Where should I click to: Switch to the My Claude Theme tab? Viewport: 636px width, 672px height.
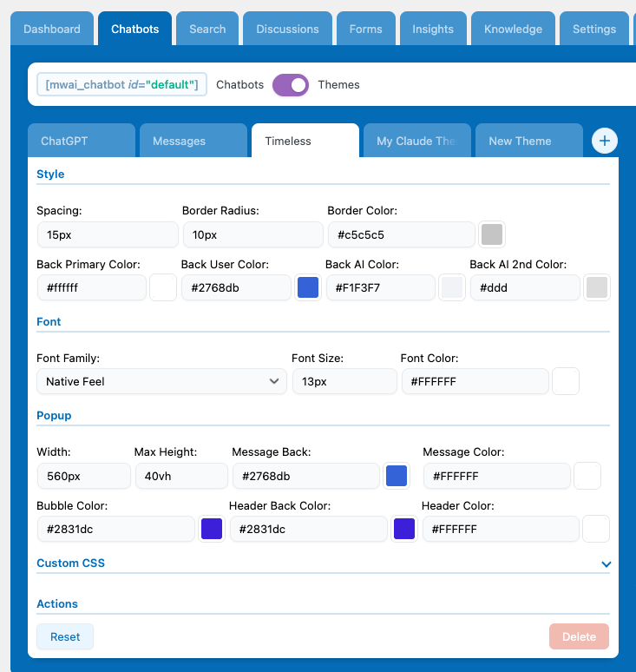[x=417, y=141]
